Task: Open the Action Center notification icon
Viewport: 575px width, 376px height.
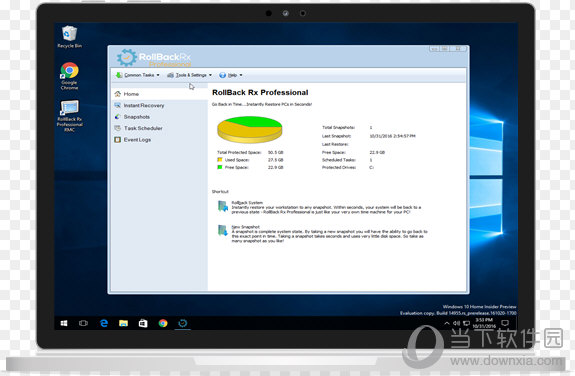Action: (505, 323)
